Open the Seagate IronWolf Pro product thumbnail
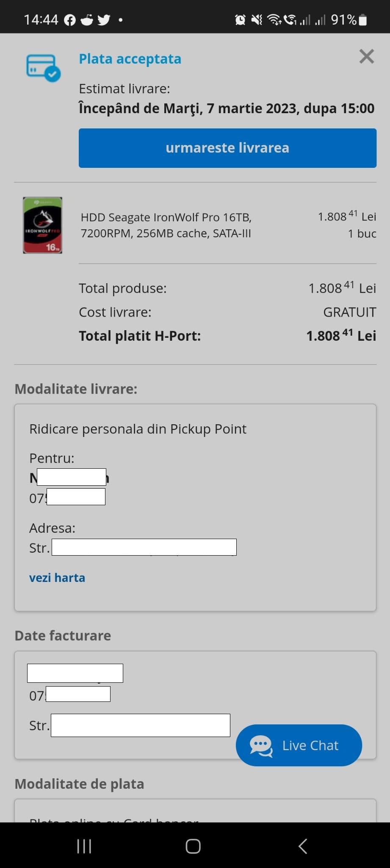The height and width of the screenshot is (868, 390). [x=42, y=225]
